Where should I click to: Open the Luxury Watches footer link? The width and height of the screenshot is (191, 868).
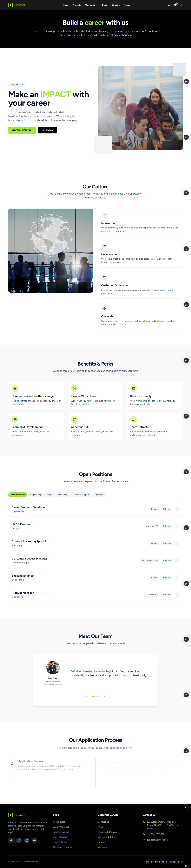(61, 827)
